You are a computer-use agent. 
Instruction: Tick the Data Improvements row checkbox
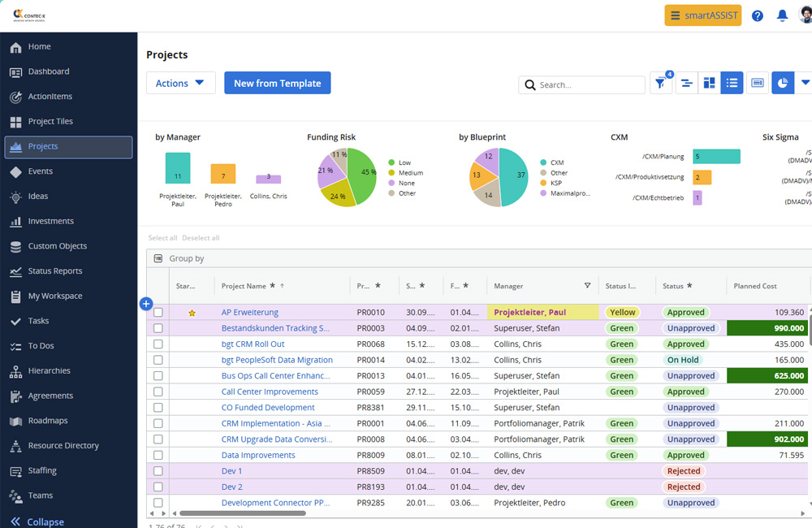pyautogui.click(x=158, y=455)
